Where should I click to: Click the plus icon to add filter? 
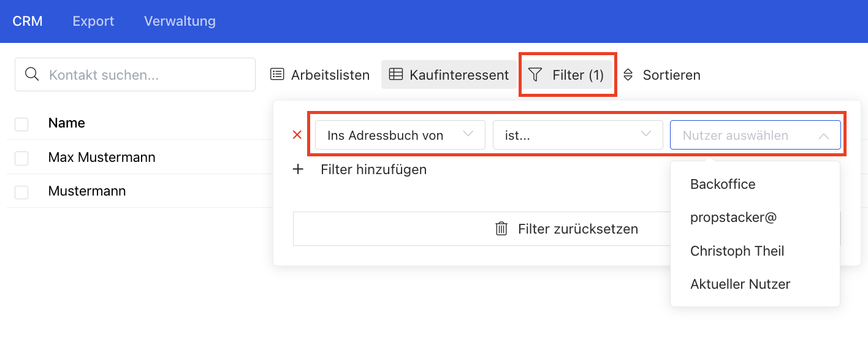point(298,169)
